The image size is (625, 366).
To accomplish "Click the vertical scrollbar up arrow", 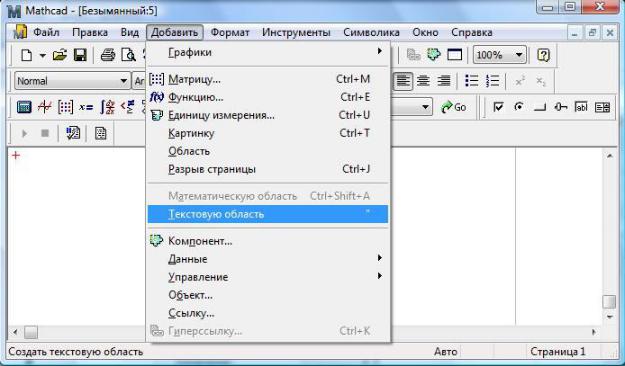I will click(x=609, y=156).
